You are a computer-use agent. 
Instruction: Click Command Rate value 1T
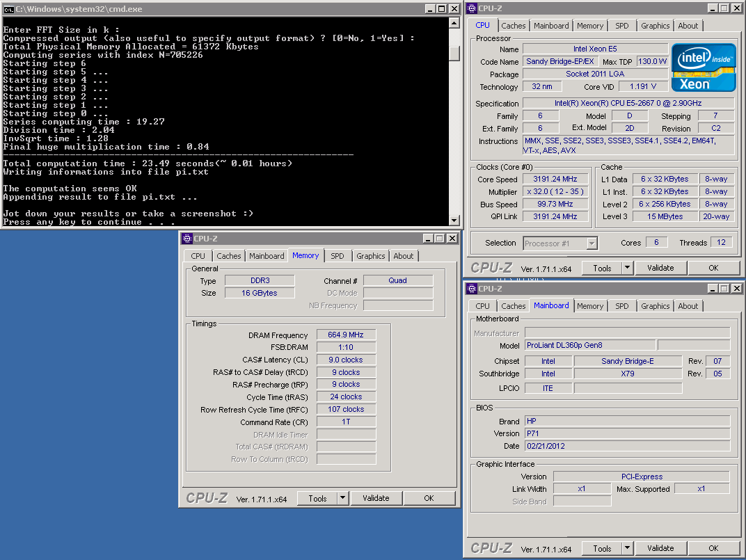(x=346, y=422)
